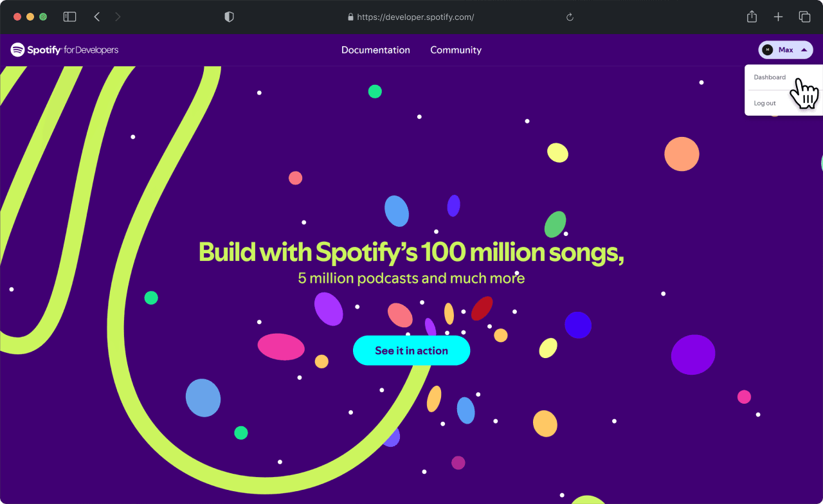The width and height of the screenshot is (823, 504).
Task: Open a new tab with plus icon
Action: [x=778, y=17]
